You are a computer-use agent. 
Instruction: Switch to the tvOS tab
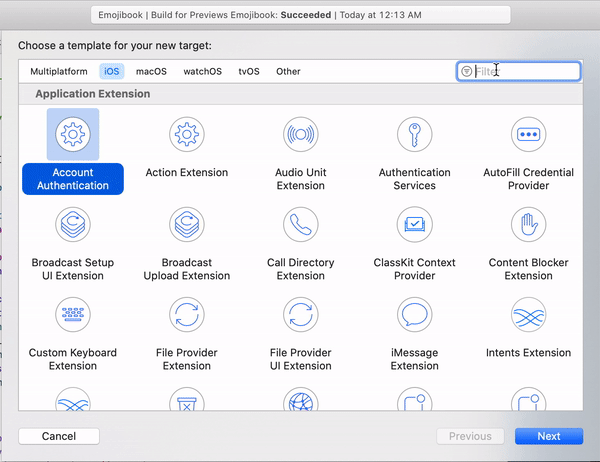(249, 72)
